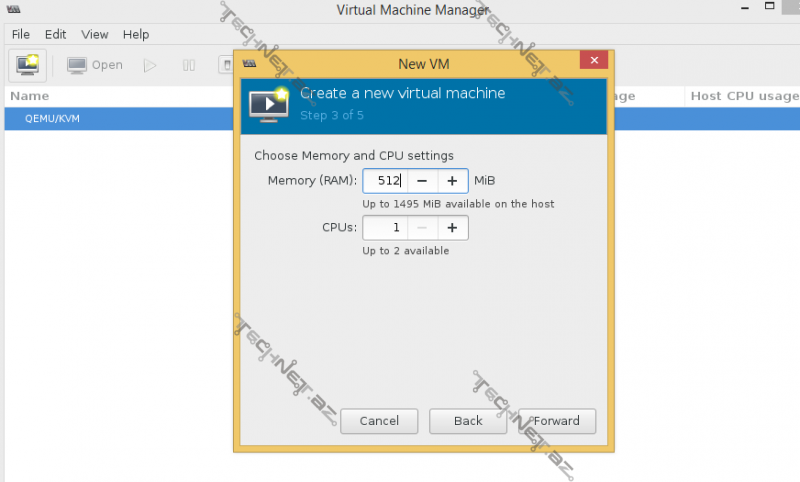
Task: Proceed with the Forward button
Action: coord(557,421)
